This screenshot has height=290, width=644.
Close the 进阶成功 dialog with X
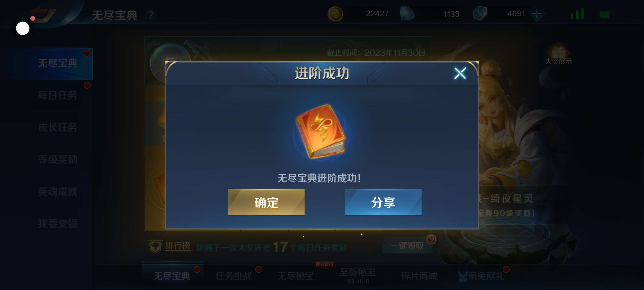pyautogui.click(x=460, y=73)
